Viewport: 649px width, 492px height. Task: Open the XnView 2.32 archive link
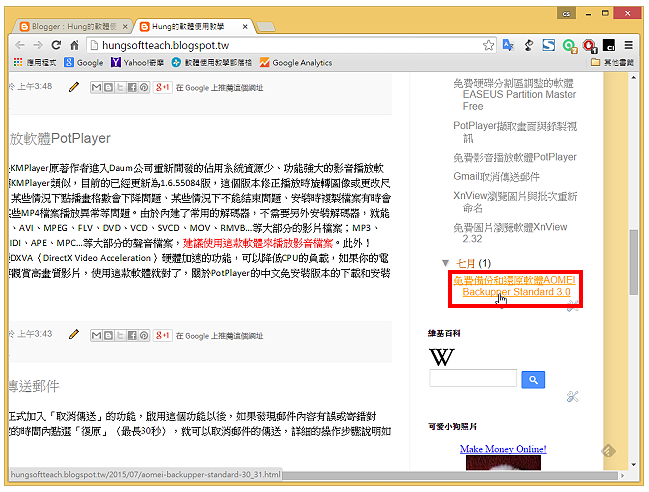point(510,233)
